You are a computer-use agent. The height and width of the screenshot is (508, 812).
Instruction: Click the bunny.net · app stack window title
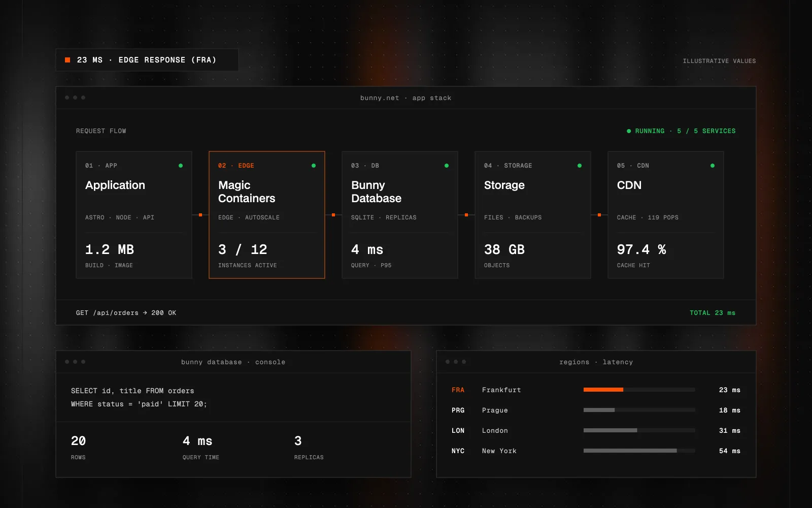pyautogui.click(x=405, y=98)
